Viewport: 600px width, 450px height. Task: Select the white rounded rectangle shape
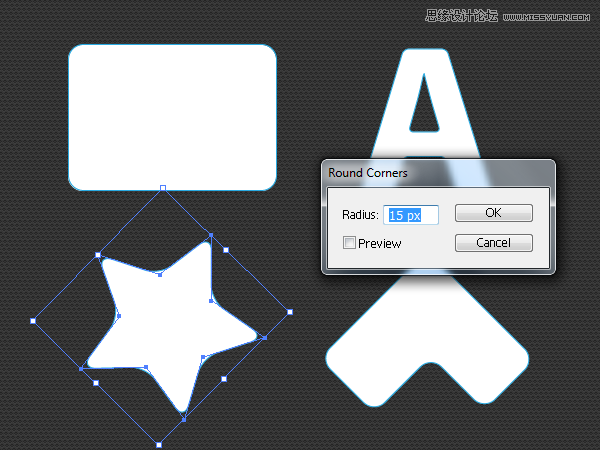(x=173, y=117)
